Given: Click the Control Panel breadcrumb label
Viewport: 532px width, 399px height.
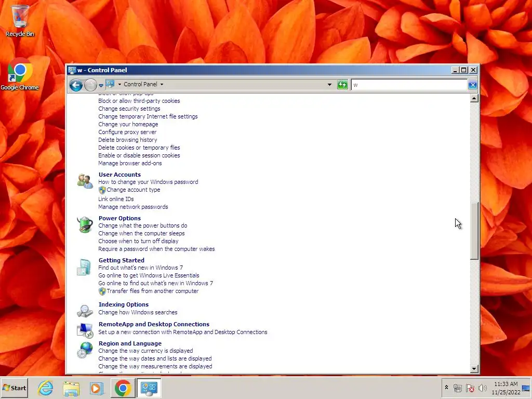Looking at the screenshot, I should click(140, 84).
